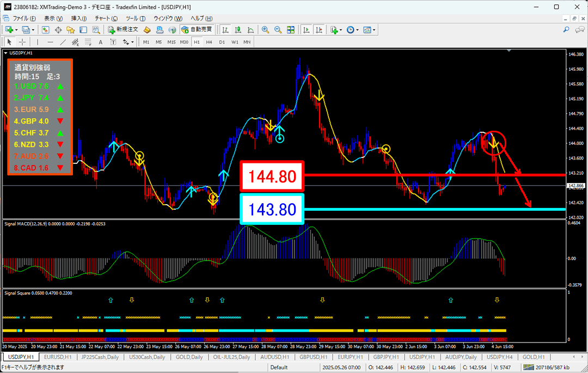Toggle 自動売買 auto trading
Viewport: 588px width, 373px height.
click(197, 29)
